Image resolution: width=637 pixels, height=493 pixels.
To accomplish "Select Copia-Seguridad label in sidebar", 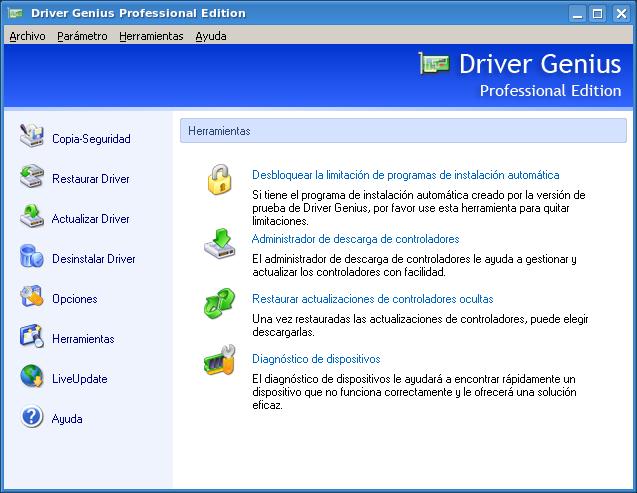I will tap(91, 139).
